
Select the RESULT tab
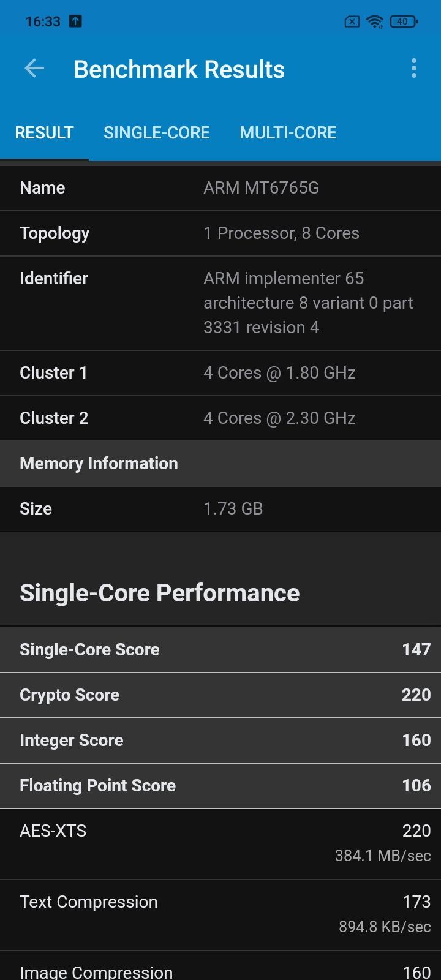(44, 132)
